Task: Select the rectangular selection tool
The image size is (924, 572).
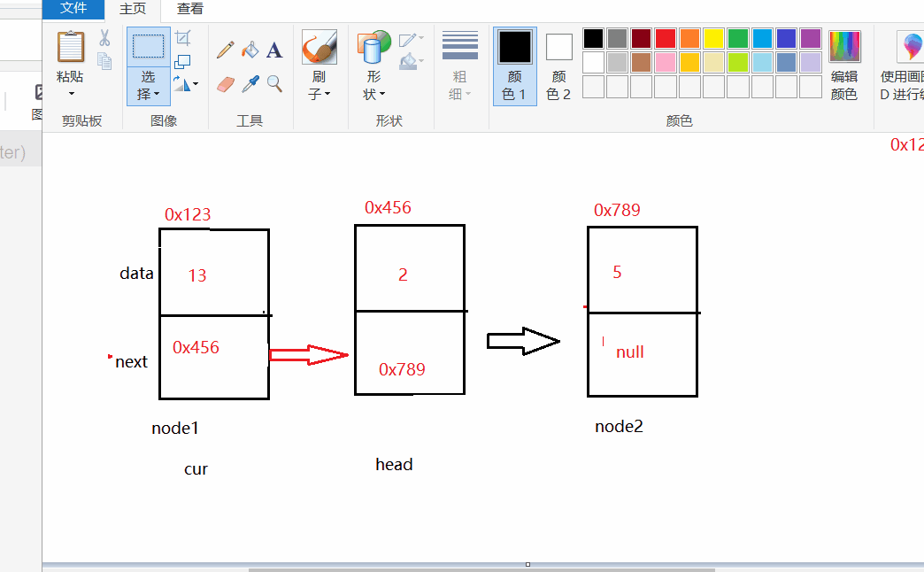Action: tap(148, 47)
